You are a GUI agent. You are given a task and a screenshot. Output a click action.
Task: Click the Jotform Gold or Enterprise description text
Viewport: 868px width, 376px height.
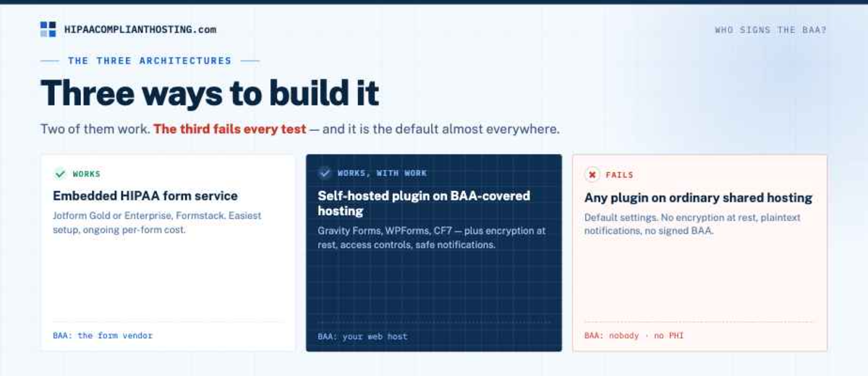[x=157, y=223]
